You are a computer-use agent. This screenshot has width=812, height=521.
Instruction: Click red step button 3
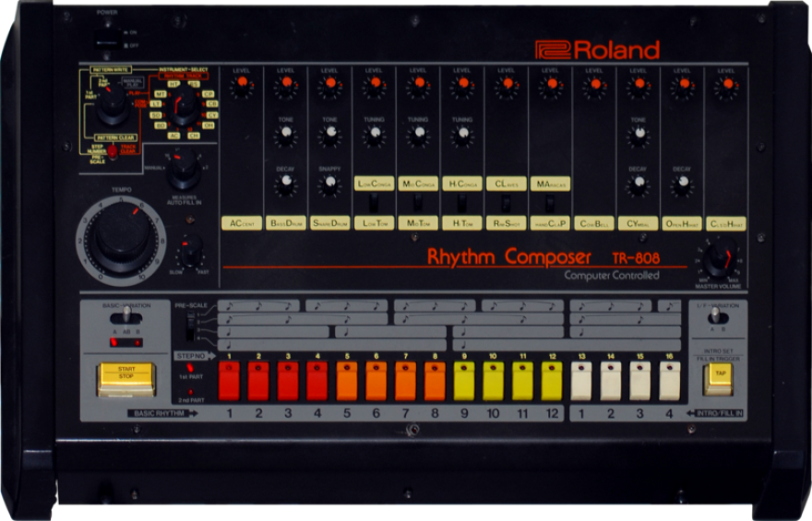pos(288,382)
